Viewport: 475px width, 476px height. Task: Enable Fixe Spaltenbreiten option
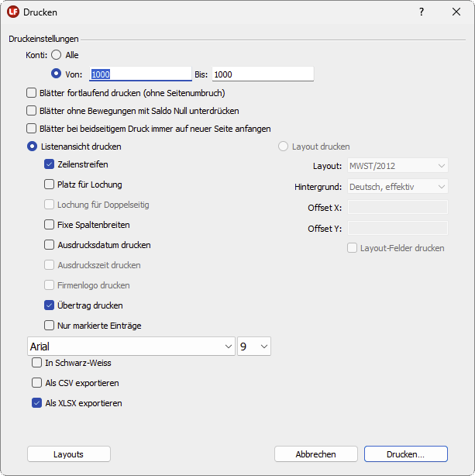[50, 225]
